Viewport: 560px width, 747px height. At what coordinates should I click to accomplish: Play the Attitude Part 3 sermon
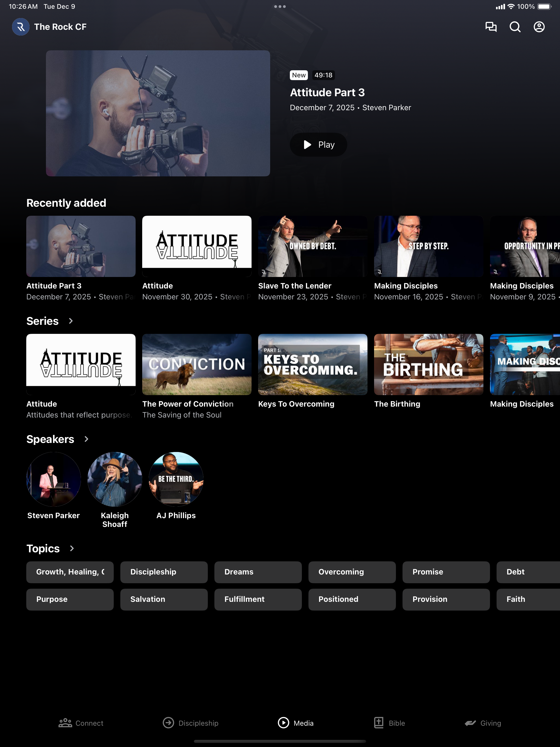[x=319, y=145]
